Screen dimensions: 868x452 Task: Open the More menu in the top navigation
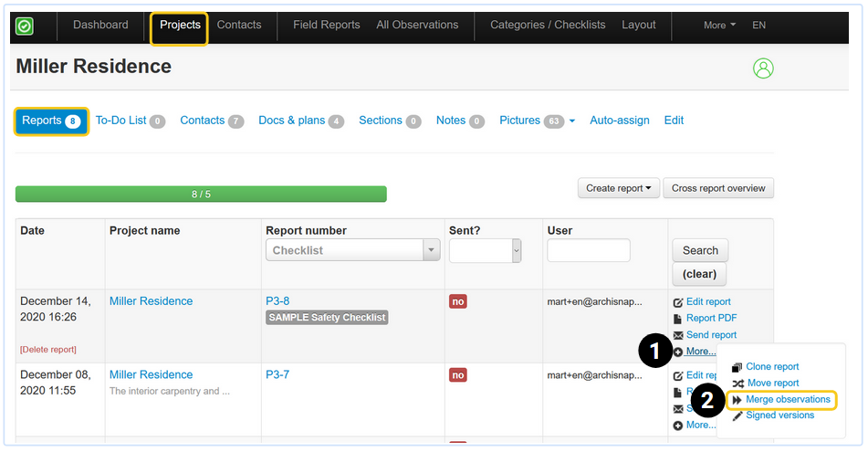pos(719,26)
